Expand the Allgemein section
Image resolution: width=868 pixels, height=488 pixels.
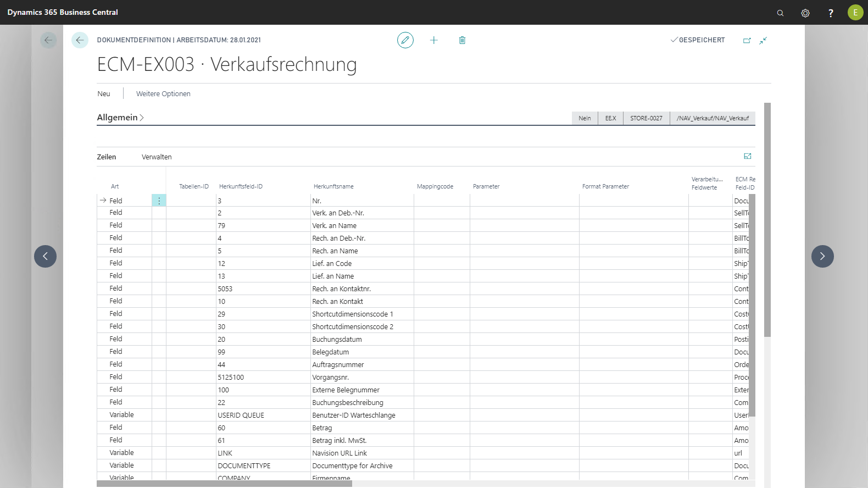click(120, 118)
